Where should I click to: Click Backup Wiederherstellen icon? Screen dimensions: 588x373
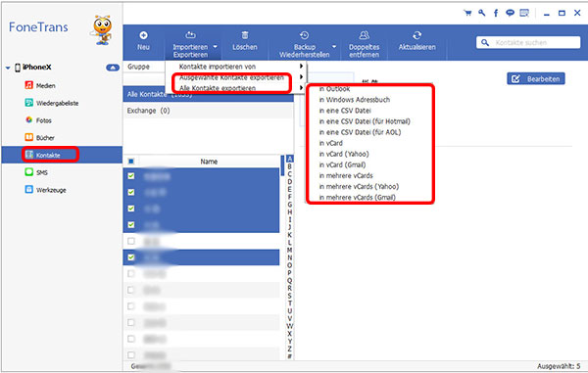[x=304, y=35]
